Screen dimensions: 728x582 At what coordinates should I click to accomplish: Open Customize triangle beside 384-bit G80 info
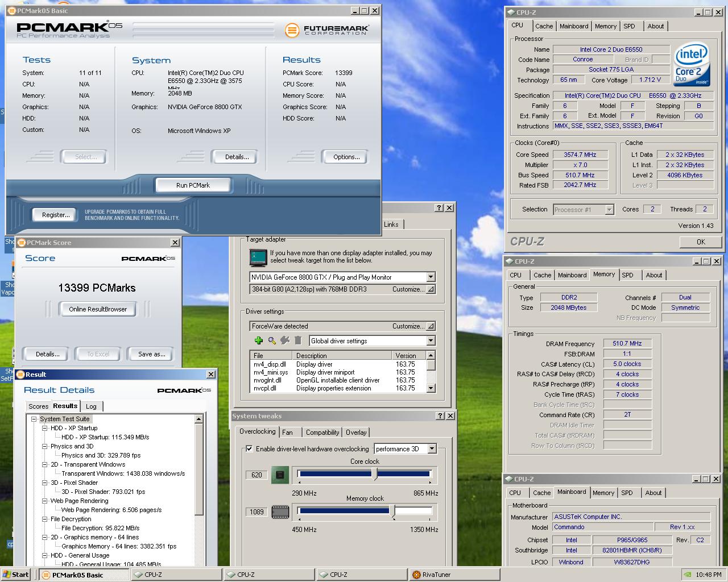click(x=431, y=289)
